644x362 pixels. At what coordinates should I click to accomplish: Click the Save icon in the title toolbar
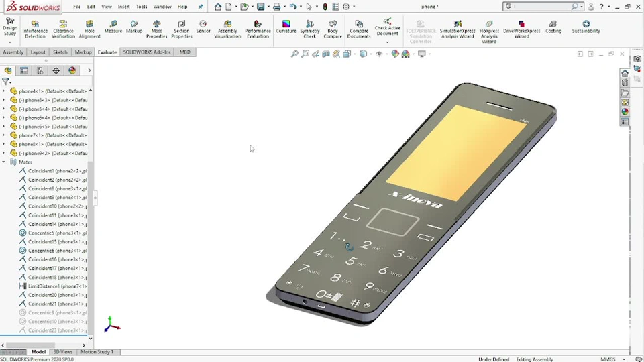[260, 7]
